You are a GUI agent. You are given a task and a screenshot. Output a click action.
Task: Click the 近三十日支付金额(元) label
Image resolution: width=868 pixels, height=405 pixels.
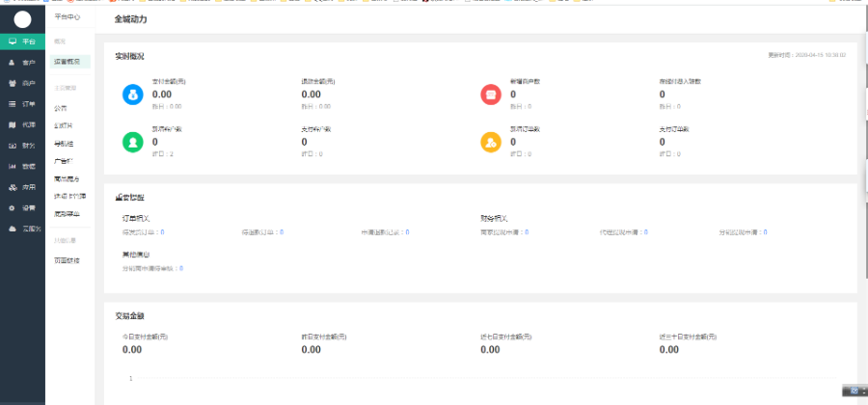coord(689,337)
